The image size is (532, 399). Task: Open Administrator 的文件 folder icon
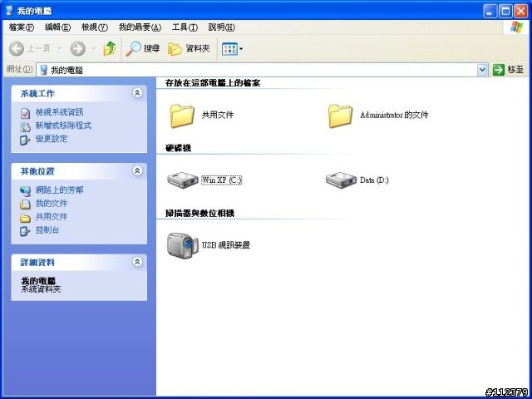340,116
